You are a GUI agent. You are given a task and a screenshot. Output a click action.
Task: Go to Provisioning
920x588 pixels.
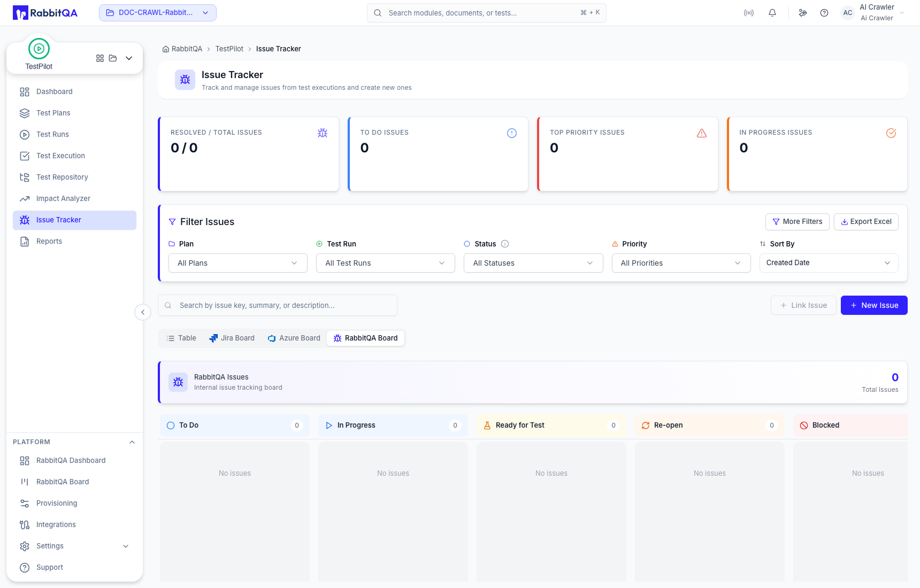(x=74, y=504)
